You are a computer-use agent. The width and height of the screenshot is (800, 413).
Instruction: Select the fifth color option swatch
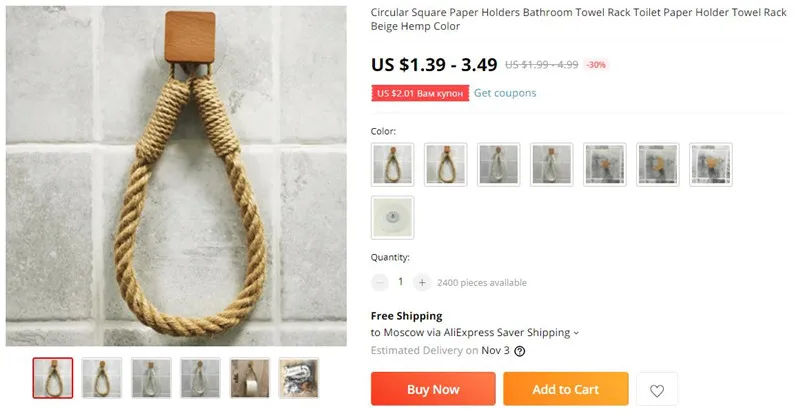point(605,164)
